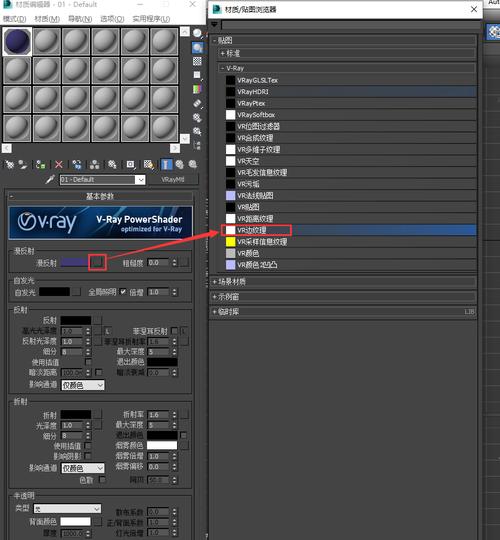Viewport: 500px width, 540px height.
Task: Select the purple material sample slot
Action: [17, 41]
